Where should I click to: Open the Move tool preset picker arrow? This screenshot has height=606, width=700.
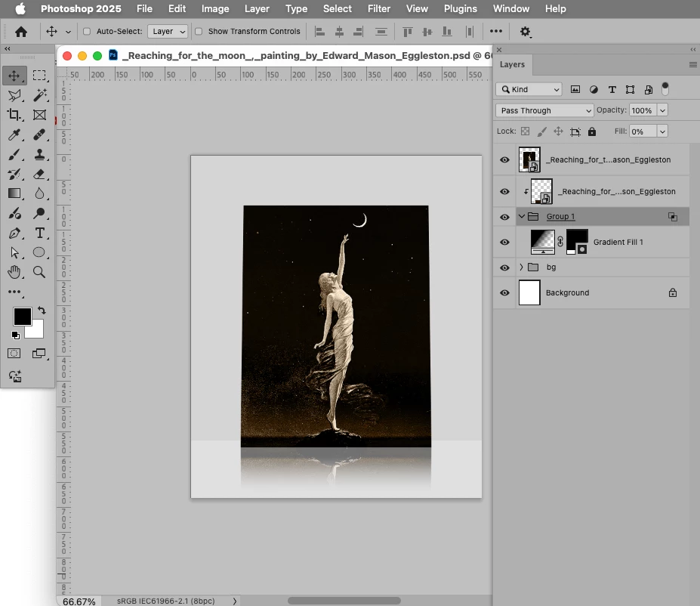point(68,32)
